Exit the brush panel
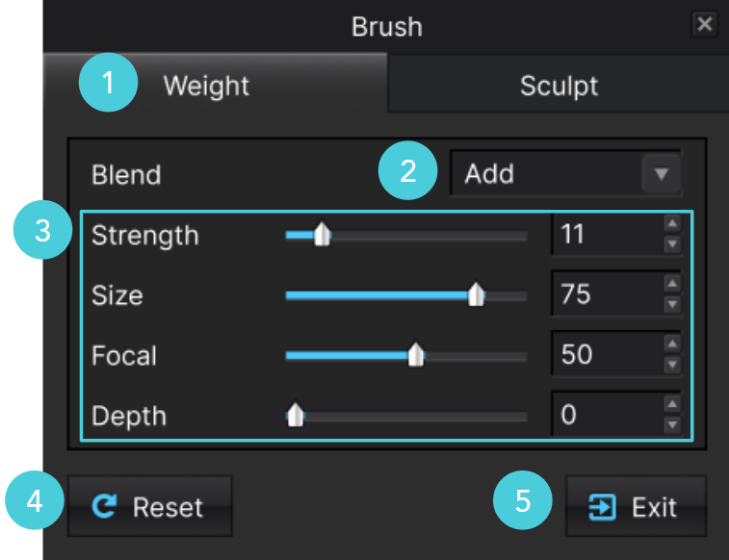729x560 pixels. [x=636, y=506]
